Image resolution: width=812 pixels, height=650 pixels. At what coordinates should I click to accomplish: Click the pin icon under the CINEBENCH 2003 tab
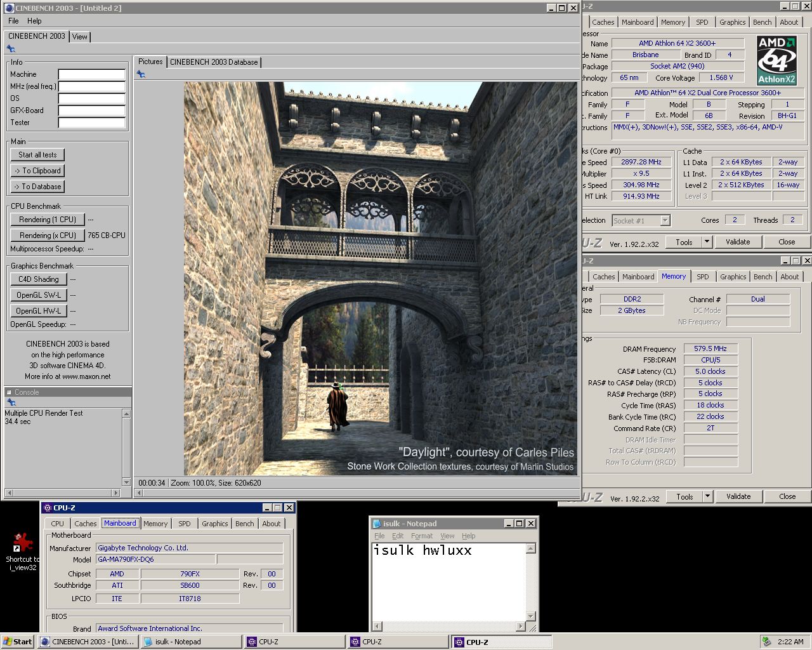[x=11, y=49]
